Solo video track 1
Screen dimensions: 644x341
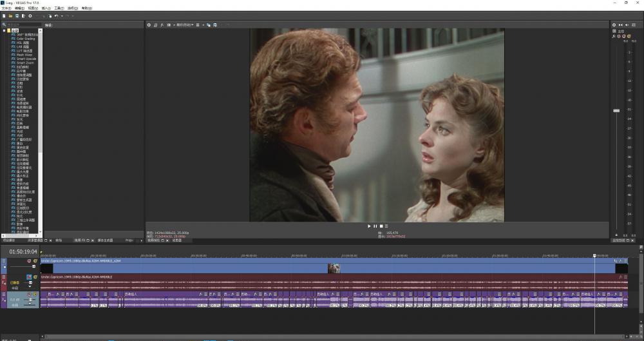click(35, 261)
